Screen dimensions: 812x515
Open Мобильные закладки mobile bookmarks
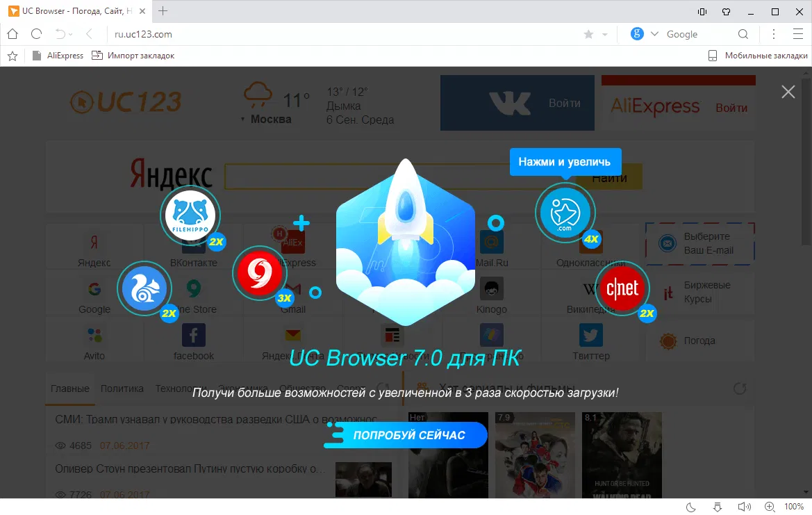[758, 56]
